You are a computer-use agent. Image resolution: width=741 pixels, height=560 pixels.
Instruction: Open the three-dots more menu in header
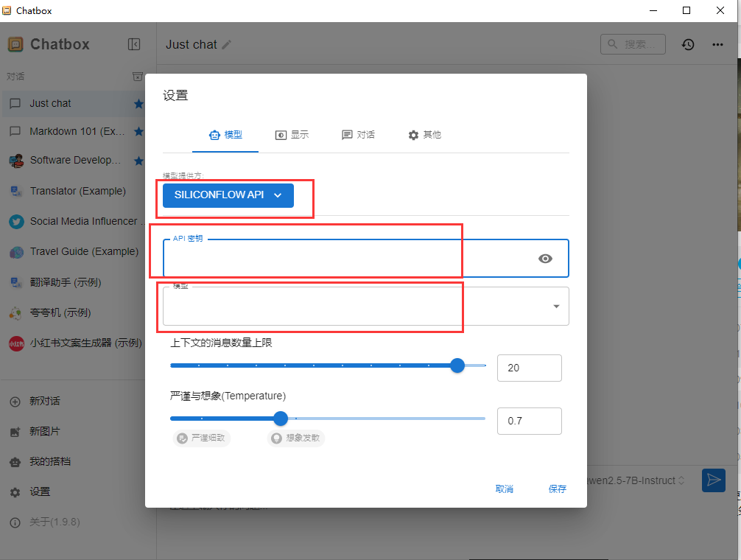tap(718, 44)
